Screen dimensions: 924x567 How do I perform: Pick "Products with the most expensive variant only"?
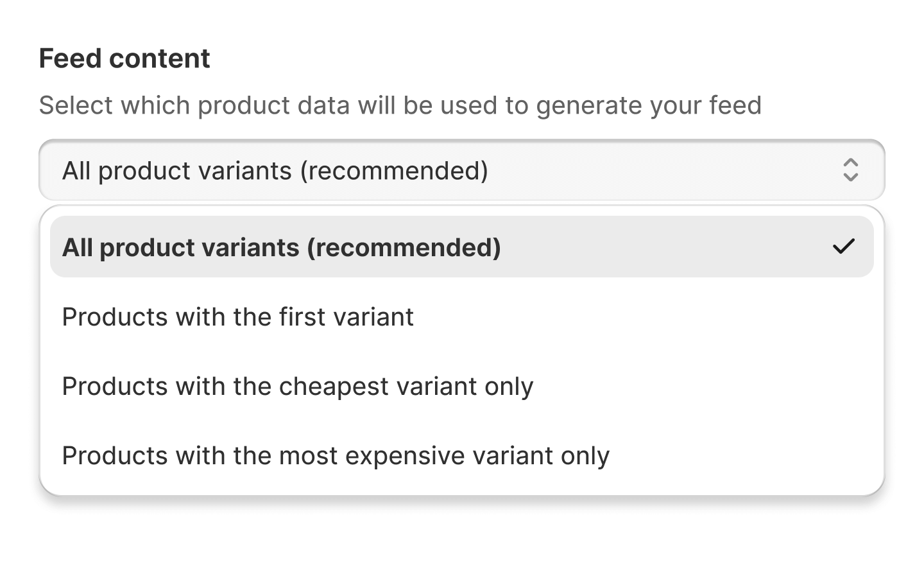click(x=336, y=456)
